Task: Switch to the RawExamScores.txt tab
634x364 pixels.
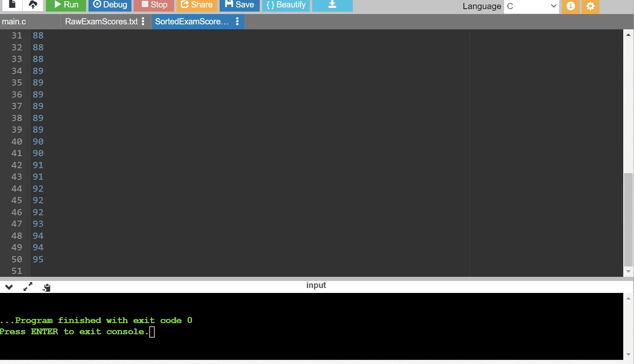Action: pyautogui.click(x=101, y=21)
